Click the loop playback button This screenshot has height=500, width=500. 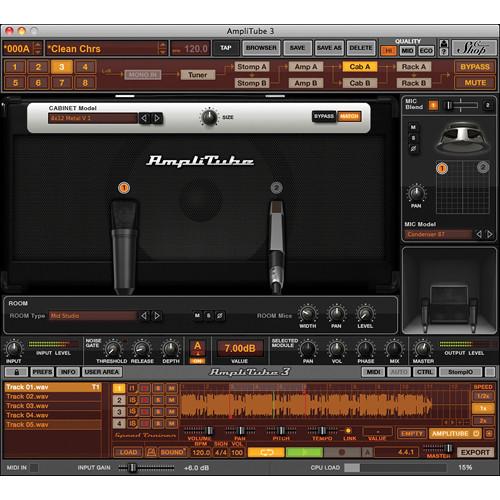tap(266, 452)
